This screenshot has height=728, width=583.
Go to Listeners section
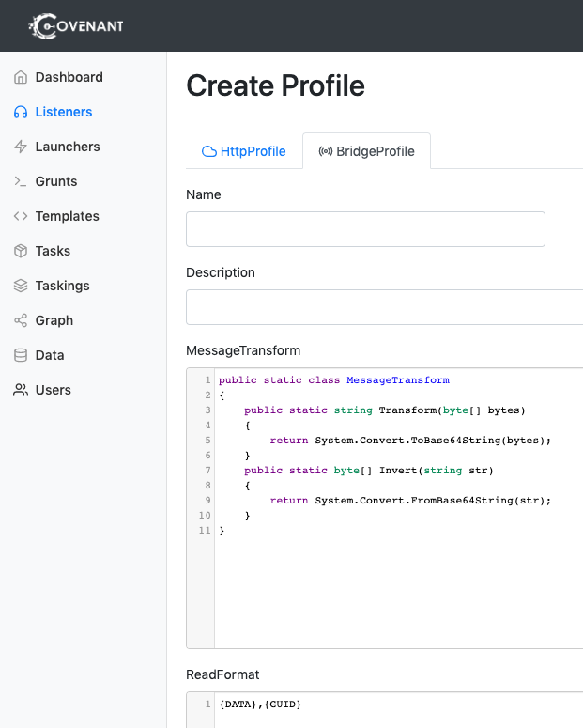point(64,112)
